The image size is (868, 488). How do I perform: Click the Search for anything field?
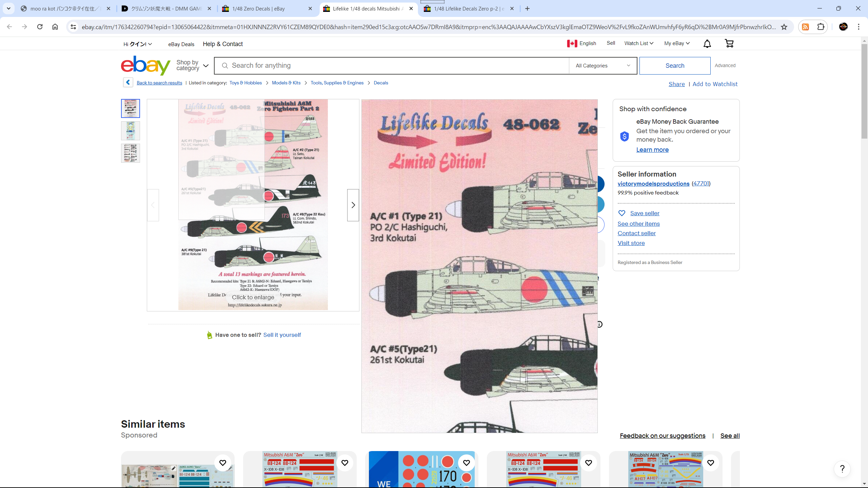pos(392,66)
